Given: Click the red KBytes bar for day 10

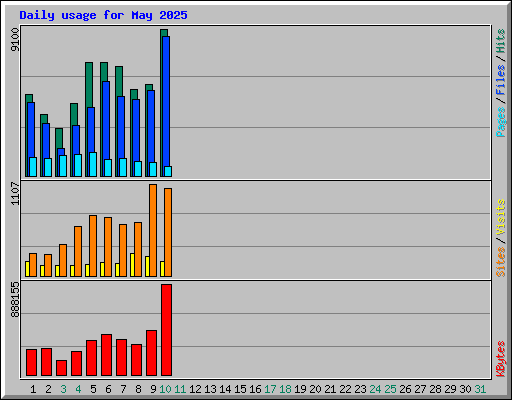Looking at the screenshot, I should click(x=166, y=330).
